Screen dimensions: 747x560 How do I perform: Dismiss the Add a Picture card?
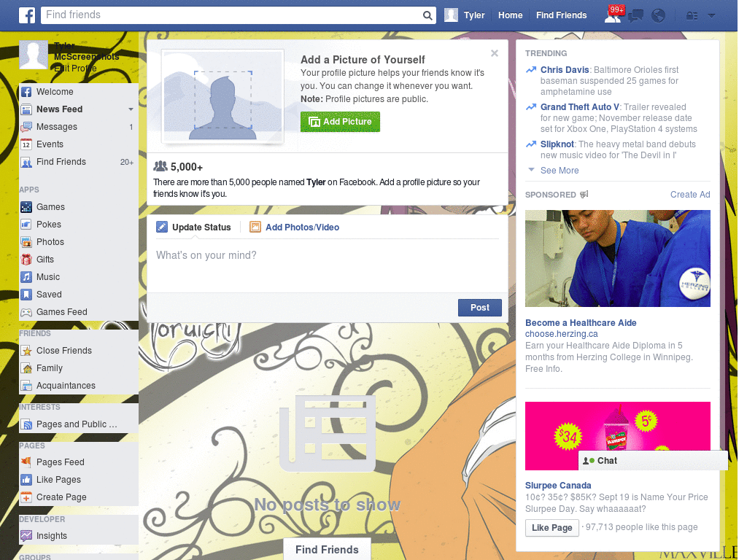tap(495, 53)
